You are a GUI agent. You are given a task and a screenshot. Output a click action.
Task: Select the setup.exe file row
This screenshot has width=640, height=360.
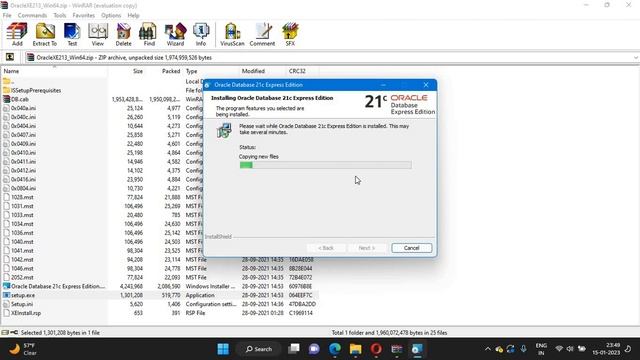(159, 295)
